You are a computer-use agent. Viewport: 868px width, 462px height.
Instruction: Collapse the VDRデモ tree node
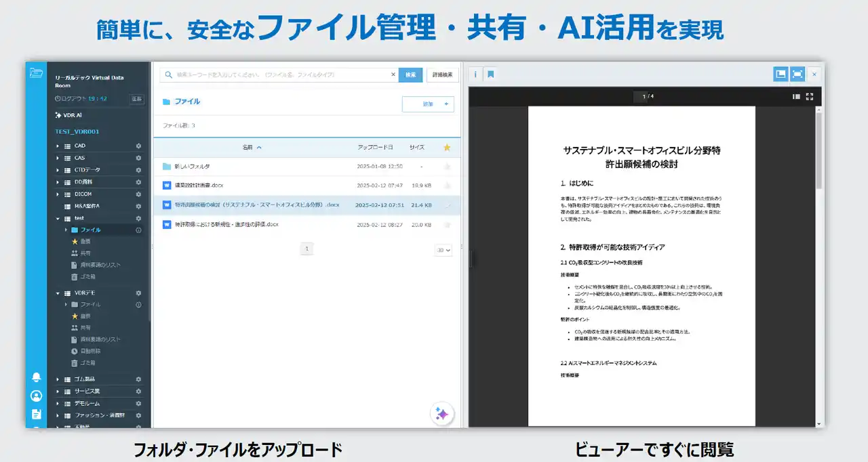click(x=58, y=293)
